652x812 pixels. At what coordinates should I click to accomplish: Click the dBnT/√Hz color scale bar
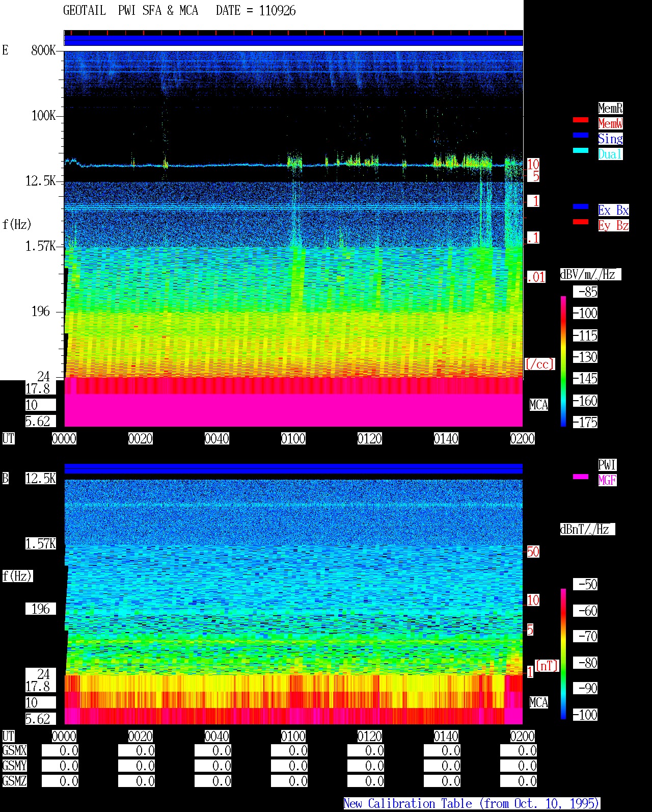pyautogui.click(x=563, y=654)
